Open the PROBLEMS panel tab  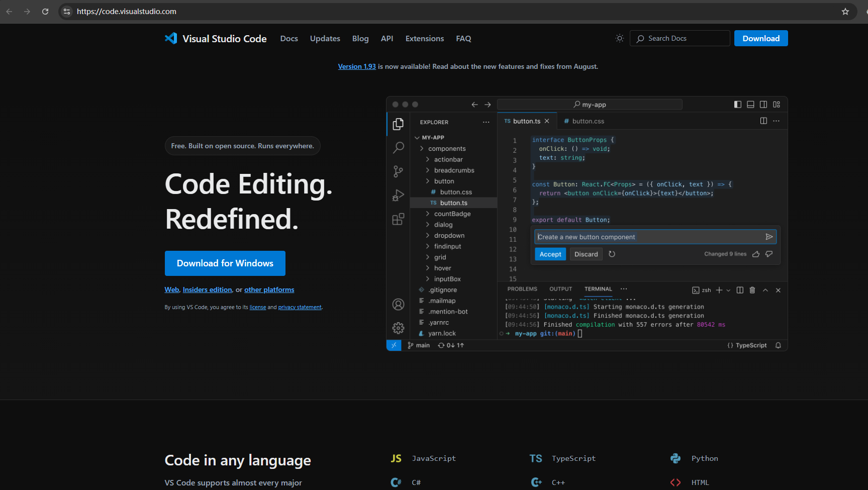(x=522, y=289)
